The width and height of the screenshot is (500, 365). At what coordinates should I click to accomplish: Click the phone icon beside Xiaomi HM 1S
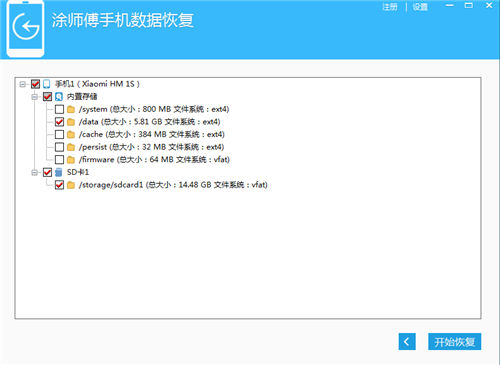click(47, 84)
